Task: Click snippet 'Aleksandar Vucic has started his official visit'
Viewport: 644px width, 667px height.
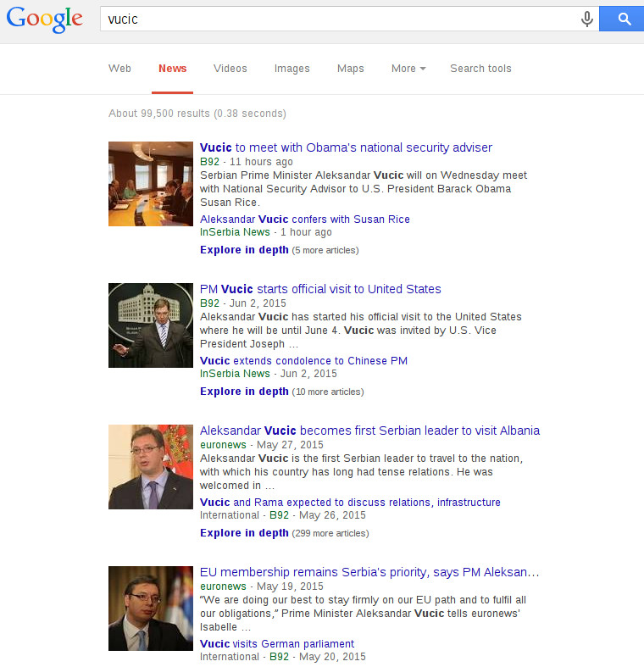Action: coord(361,331)
